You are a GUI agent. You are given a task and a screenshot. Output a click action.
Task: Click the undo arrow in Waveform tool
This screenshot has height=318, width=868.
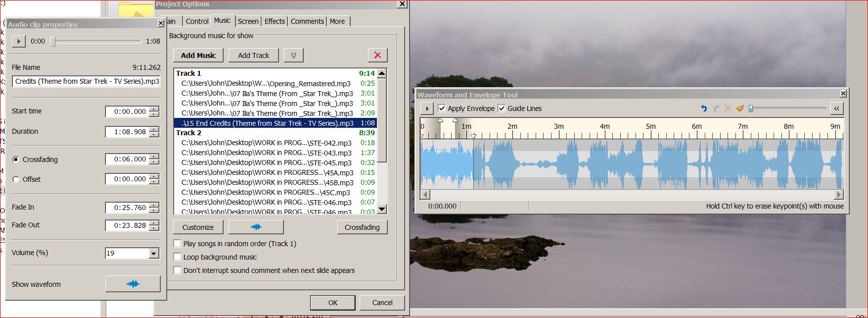click(704, 108)
